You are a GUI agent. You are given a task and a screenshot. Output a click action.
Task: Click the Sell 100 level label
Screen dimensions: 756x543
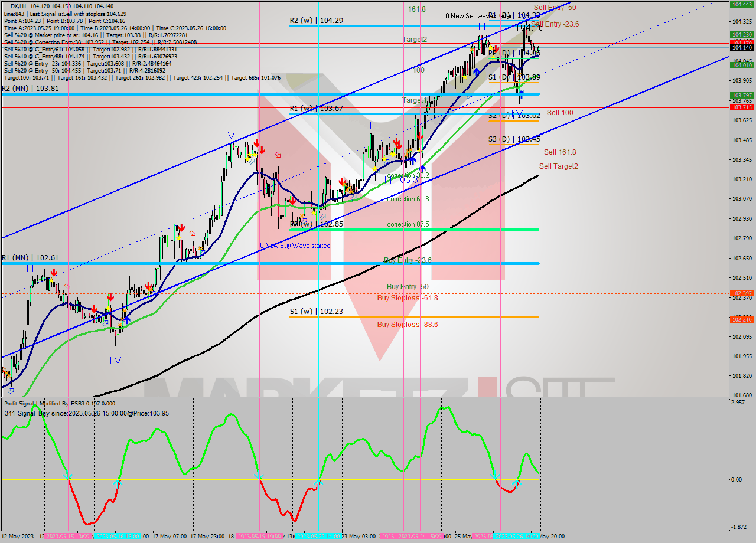(x=560, y=112)
